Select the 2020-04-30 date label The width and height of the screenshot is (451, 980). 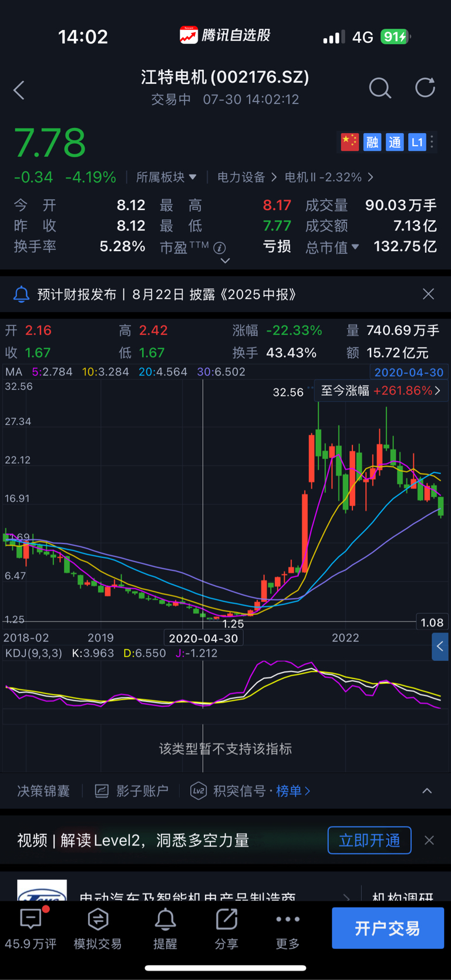203,638
